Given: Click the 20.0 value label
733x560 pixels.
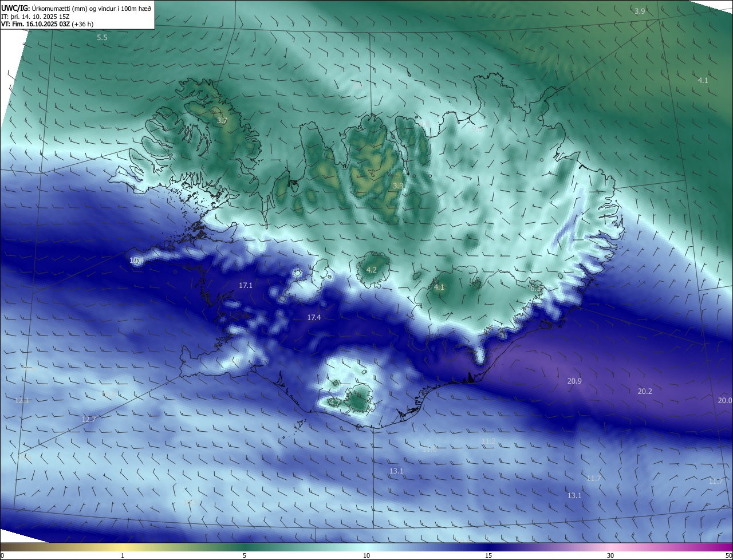Looking at the screenshot, I should (725, 400).
